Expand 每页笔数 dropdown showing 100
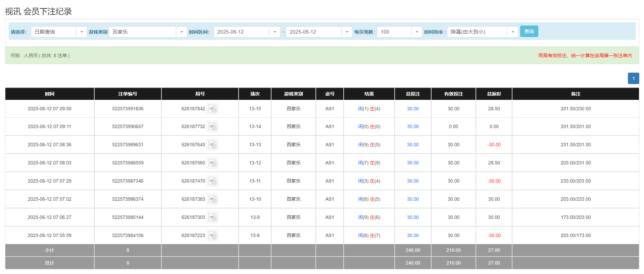Viewport: 644px width, 274px height. 416,32
